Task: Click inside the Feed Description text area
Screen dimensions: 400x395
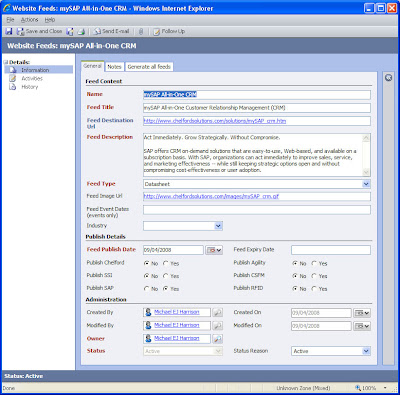Action: click(x=253, y=155)
